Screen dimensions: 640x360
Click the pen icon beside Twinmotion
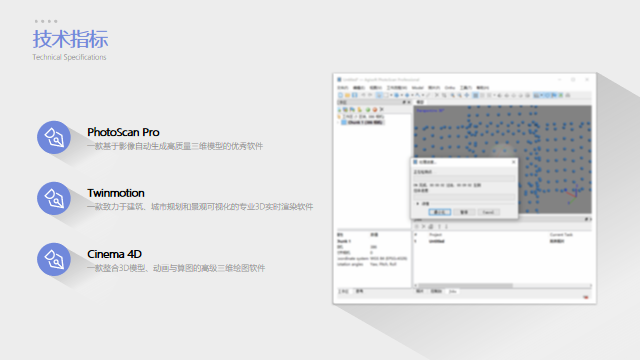pos(54,198)
